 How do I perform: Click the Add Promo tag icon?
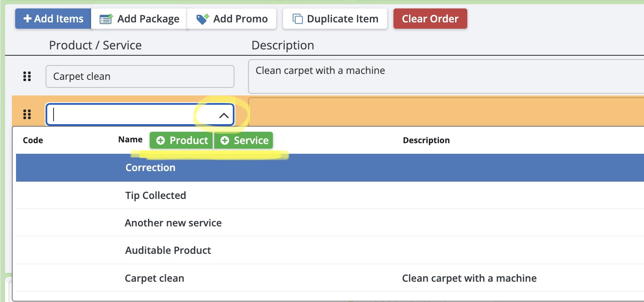(x=203, y=19)
